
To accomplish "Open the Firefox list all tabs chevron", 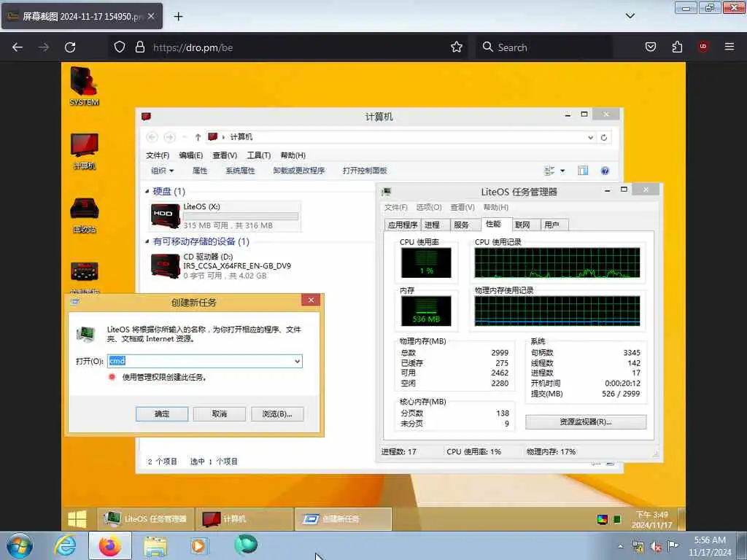I will (630, 16).
